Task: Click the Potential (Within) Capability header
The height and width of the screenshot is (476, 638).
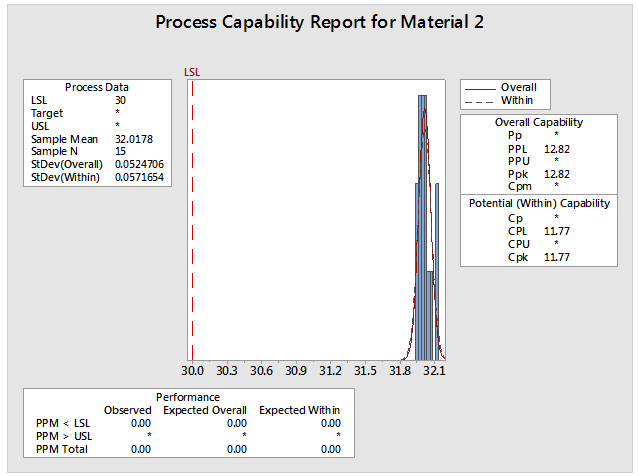Action: [x=539, y=203]
